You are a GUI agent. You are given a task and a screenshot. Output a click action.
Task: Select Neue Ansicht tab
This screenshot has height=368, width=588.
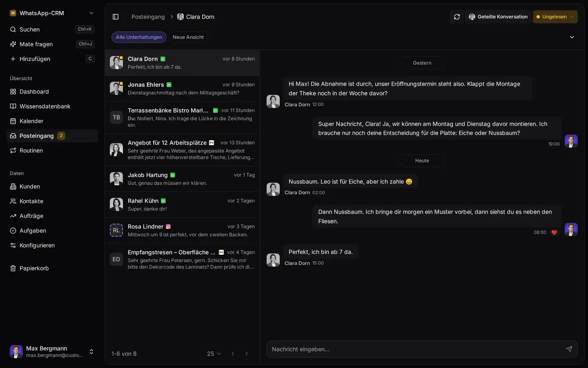(x=188, y=37)
